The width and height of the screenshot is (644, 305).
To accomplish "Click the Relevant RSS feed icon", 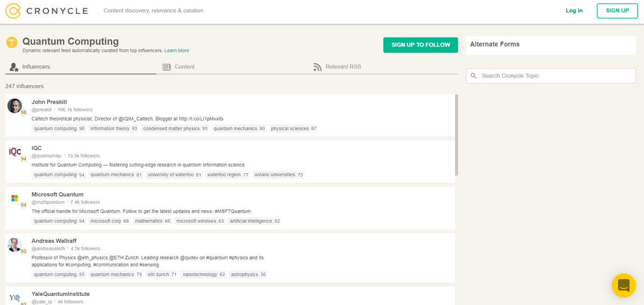I will coord(317,67).
